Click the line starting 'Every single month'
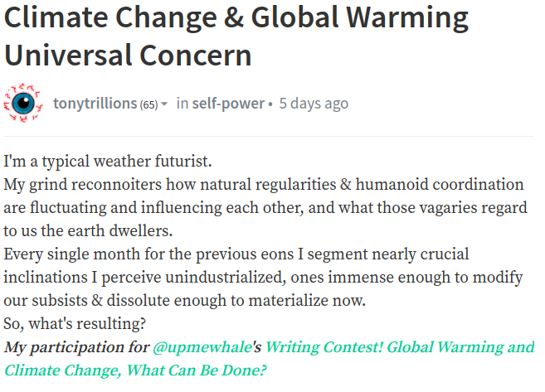 (x=236, y=254)
